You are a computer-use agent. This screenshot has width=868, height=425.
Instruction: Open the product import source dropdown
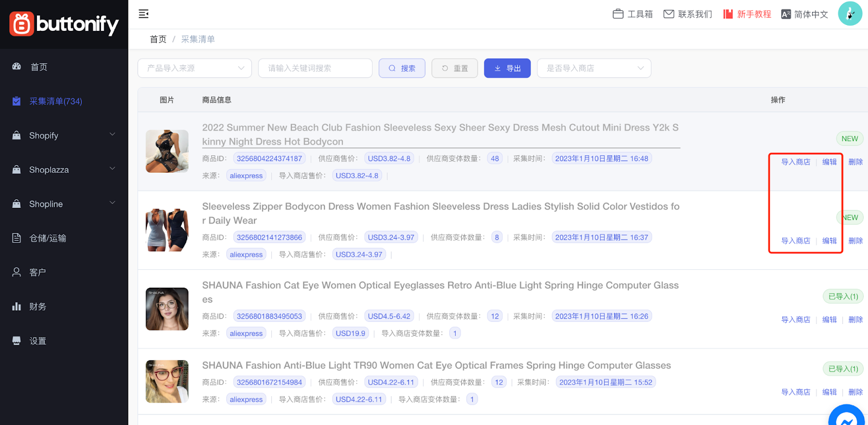tap(195, 68)
